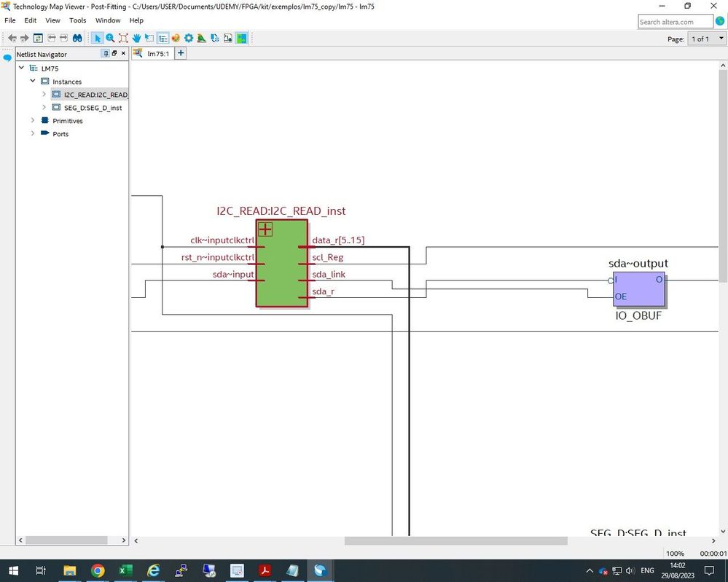Click the Back arrow in toolbar
Viewport: 728px width, 582px height.
coord(12,38)
